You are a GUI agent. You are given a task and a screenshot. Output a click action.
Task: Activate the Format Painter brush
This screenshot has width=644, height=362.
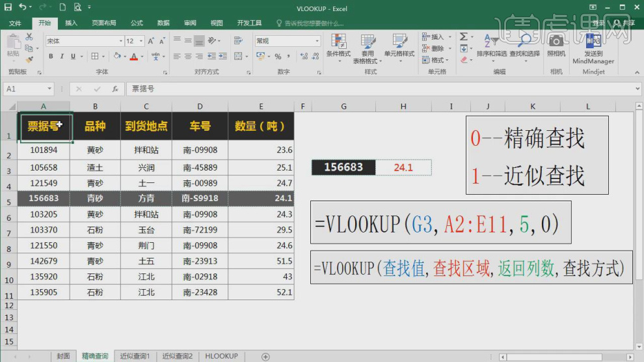point(29,60)
